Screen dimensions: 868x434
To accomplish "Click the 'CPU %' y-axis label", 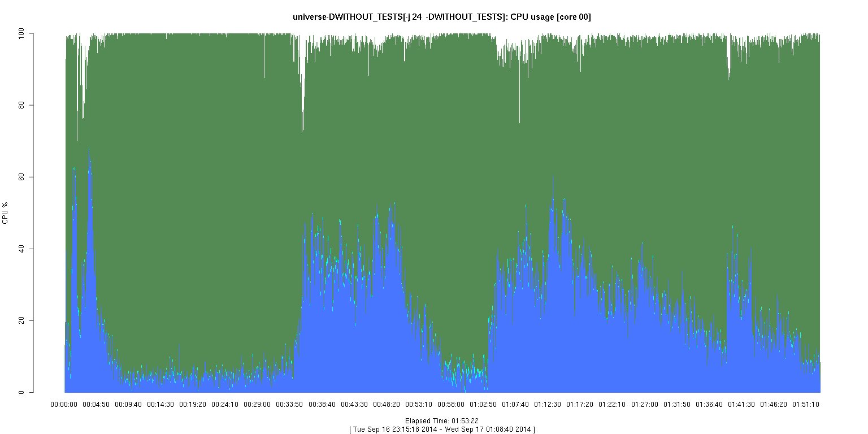I will pyautogui.click(x=5, y=213).
